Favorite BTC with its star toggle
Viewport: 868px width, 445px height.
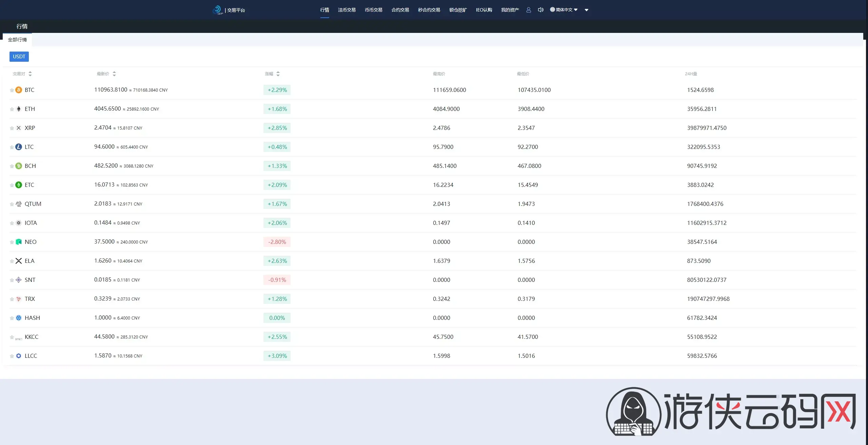(12, 90)
